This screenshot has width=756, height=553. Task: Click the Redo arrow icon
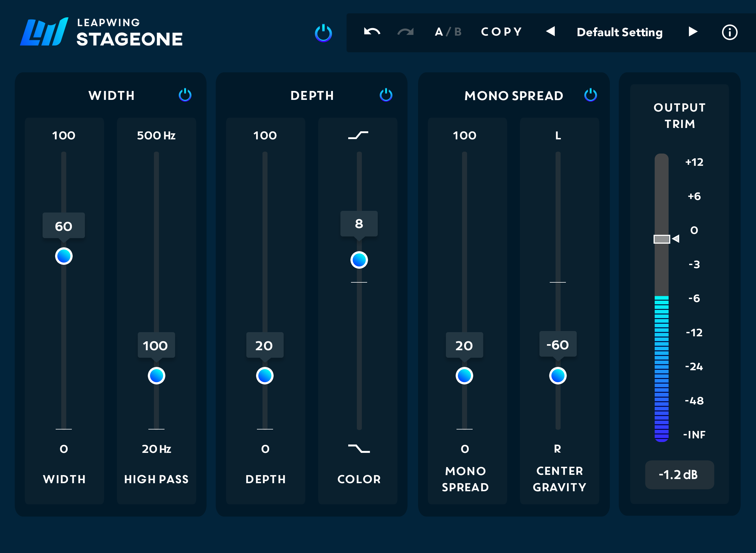click(405, 32)
